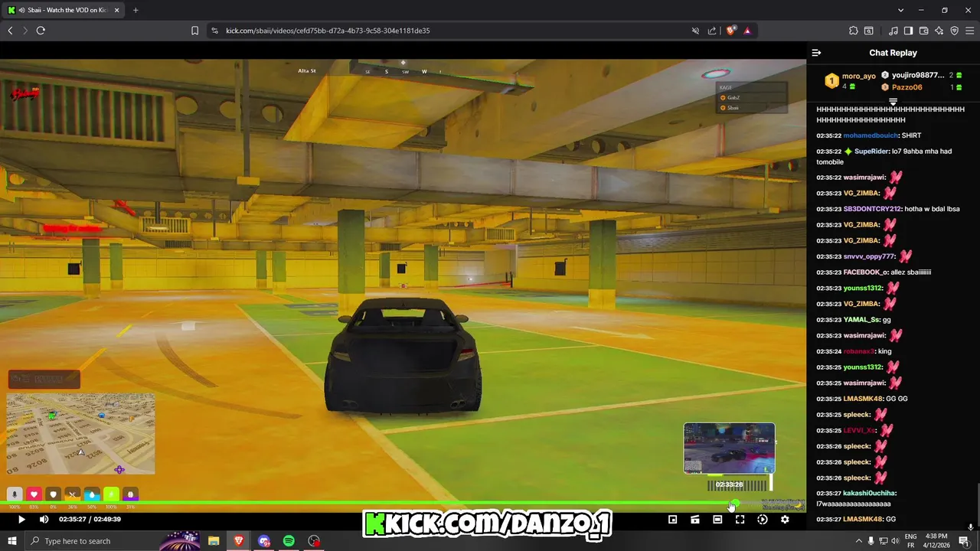Click username LEVVI_Xx in chat
980x551 pixels.
point(859,430)
